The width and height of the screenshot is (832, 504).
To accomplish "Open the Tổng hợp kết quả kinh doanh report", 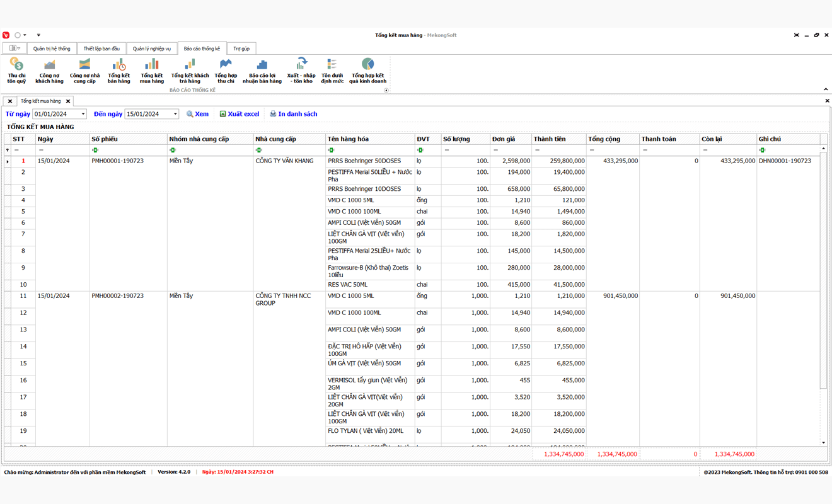I will pos(367,71).
